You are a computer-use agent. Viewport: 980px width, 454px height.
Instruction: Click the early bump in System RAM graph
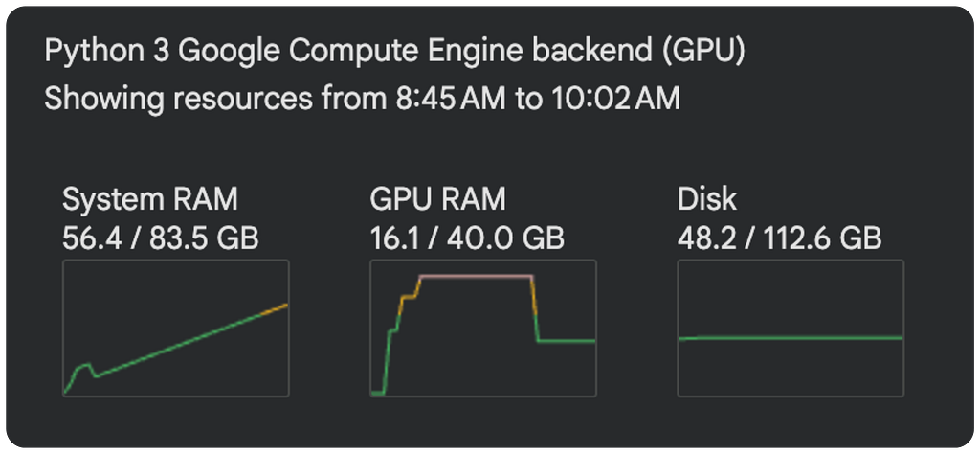(85, 369)
